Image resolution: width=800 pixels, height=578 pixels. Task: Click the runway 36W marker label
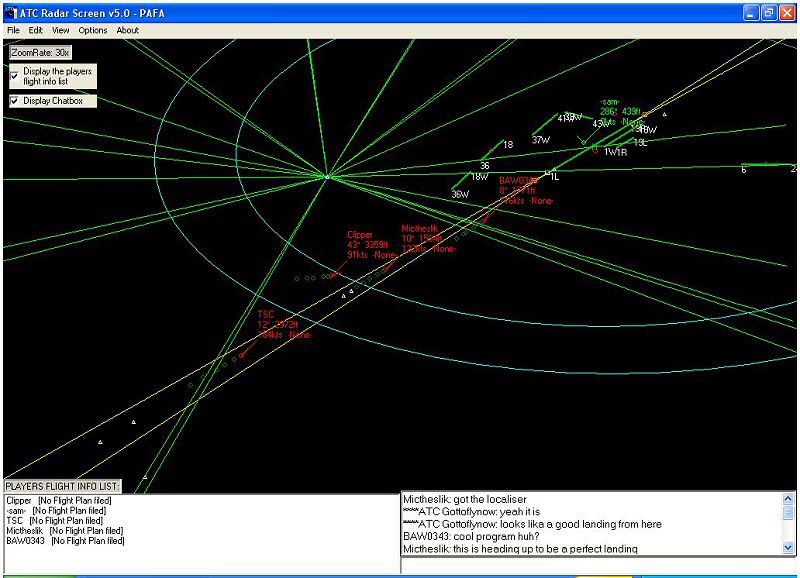(x=460, y=194)
